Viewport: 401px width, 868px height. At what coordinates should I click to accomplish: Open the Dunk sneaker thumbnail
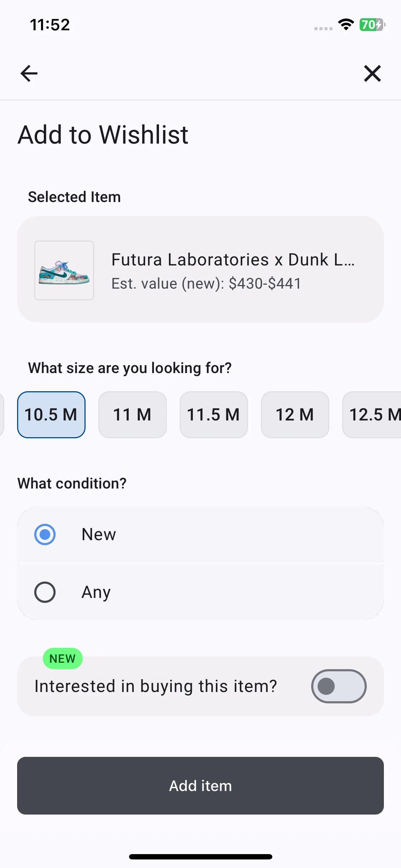64,270
